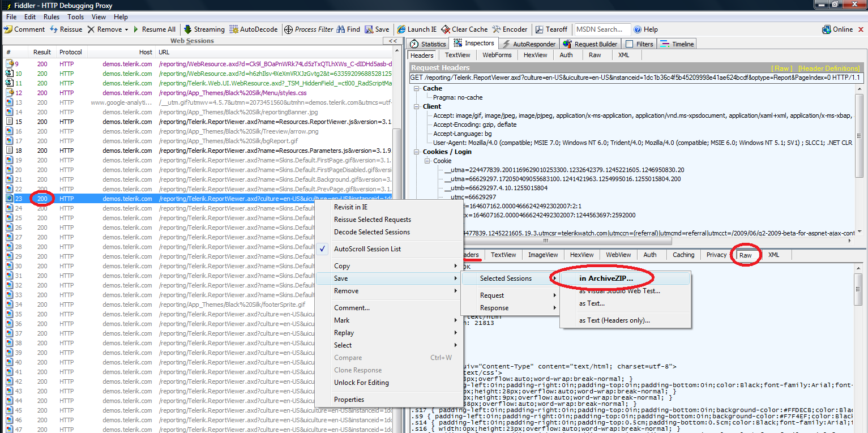Screen dimensions: 868x433
Task: Open the request WebForms tab
Action: coord(497,55)
